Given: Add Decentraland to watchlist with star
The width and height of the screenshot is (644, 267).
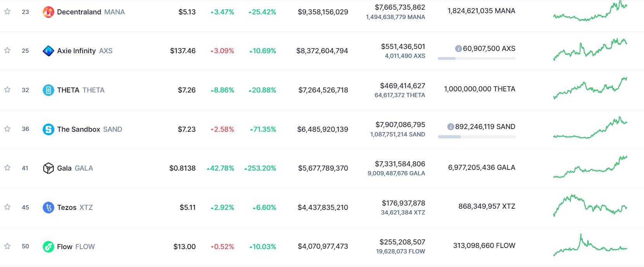Looking at the screenshot, I should pyautogui.click(x=7, y=12).
